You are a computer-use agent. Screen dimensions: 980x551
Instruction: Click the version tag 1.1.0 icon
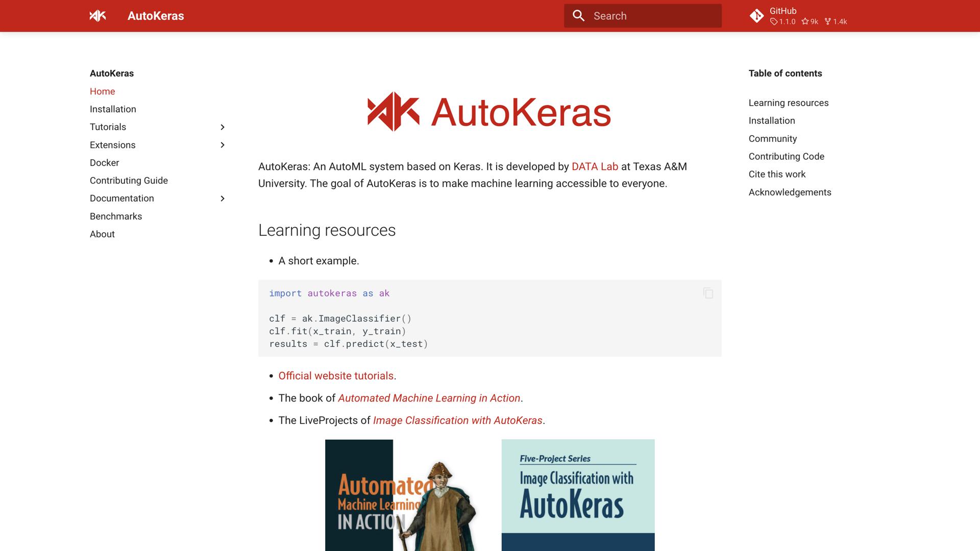(775, 21)
